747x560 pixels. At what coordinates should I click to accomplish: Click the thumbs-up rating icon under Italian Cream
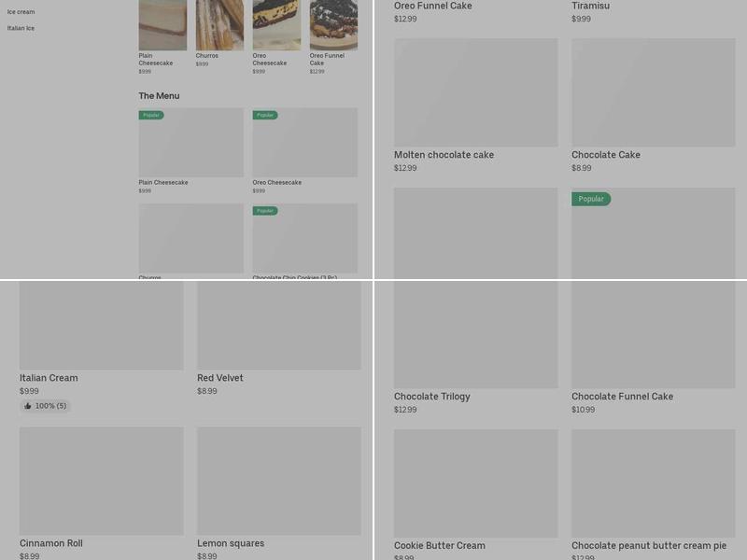point(28,406)
